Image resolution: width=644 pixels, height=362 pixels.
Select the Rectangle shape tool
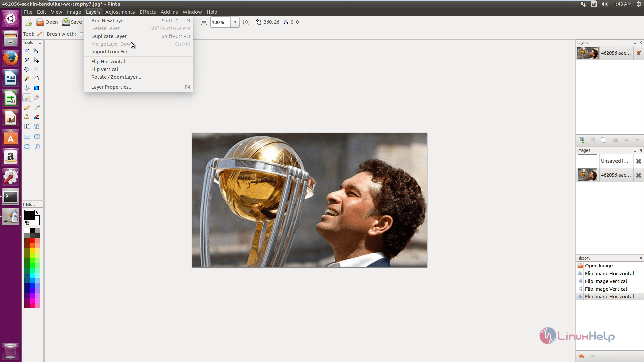(27, 137)
